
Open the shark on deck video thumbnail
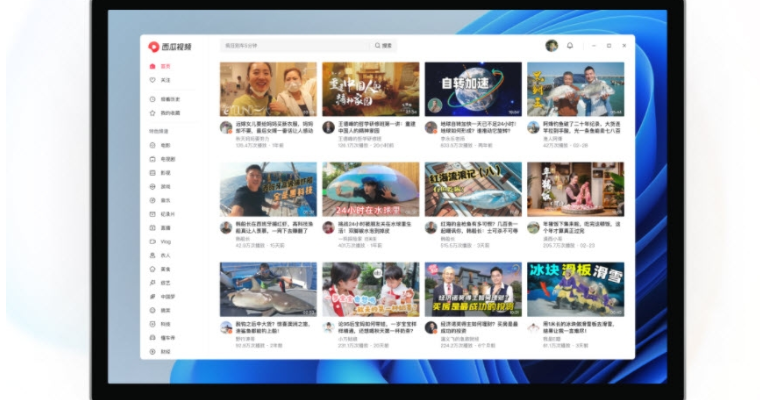click(x=268, y=289)
